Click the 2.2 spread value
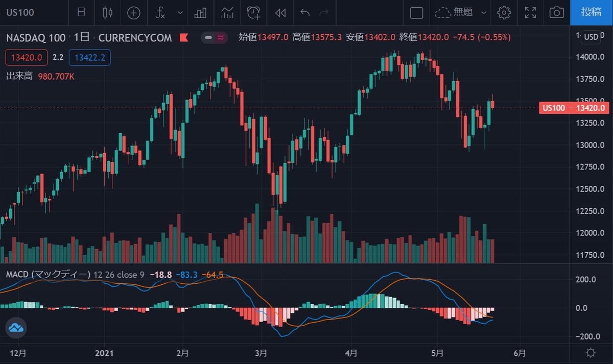 pos(58,57)
